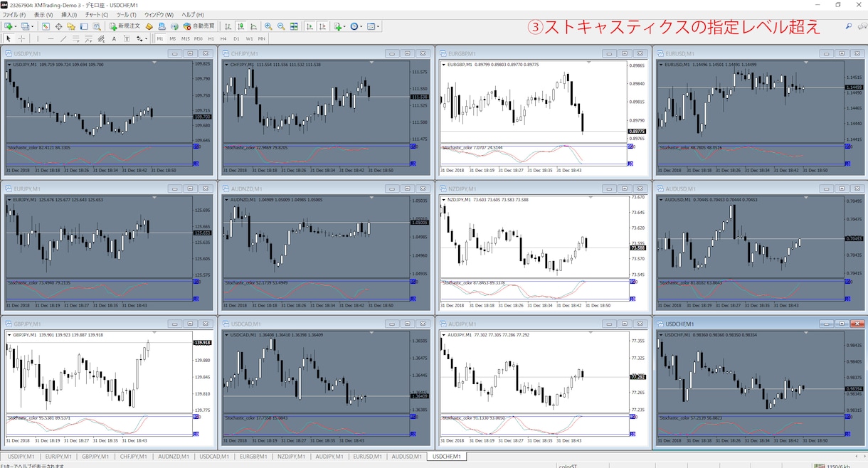Zoom in on the chart with the magnifier
Screen dimensions: 868x468
pyautogui.click(x=268, y=26)
